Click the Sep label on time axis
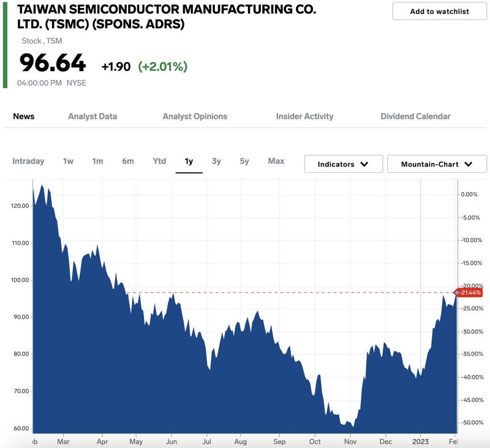490x448 pixels. pos(279,441)
